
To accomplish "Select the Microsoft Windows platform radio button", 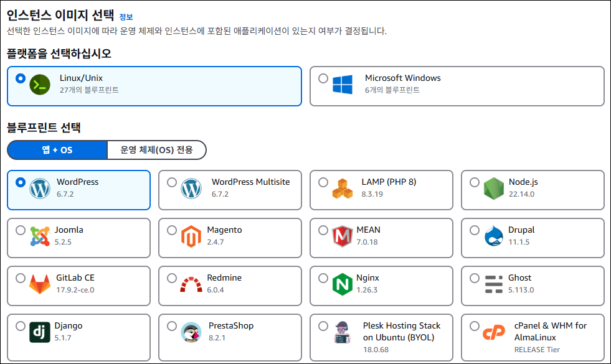I will coord(323,78).
